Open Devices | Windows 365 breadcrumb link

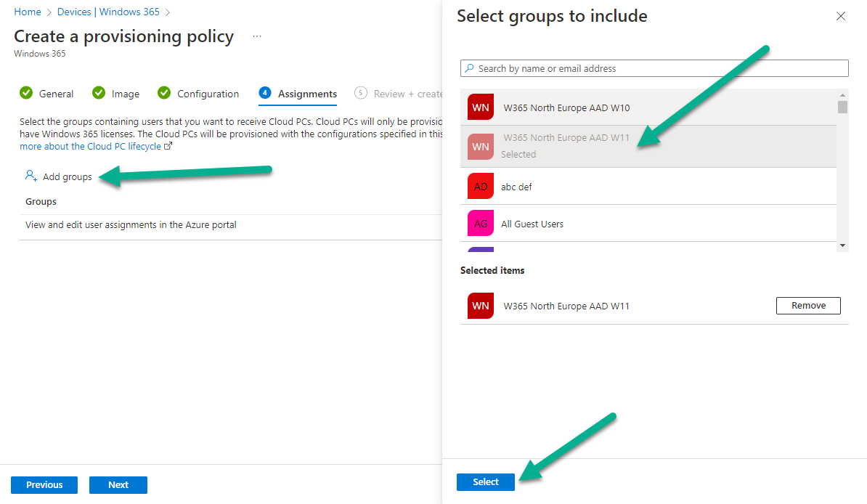[108, 12]
